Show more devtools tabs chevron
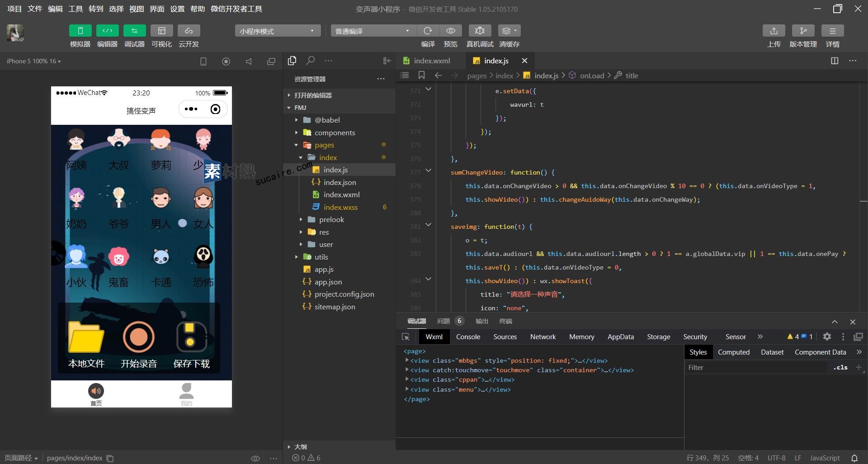868x464 pixels. 760,336
